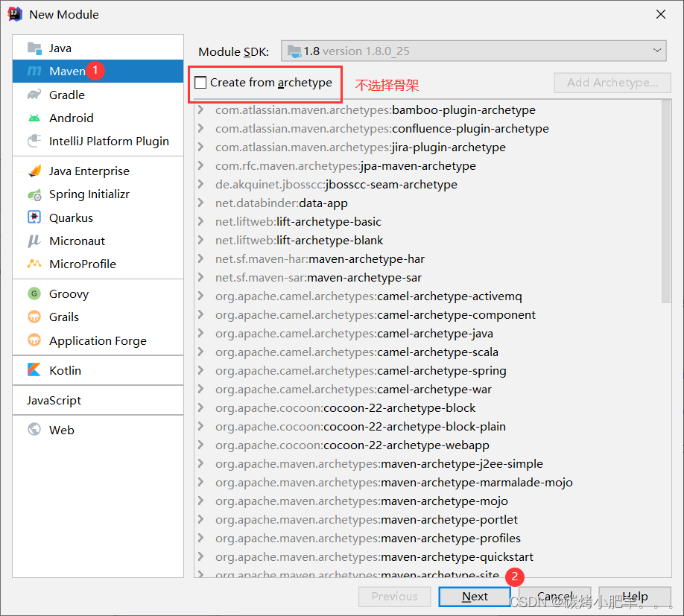The height and width of the screenshot is (616, 684).
Task: Click the IntelliJ Platform Plugin icon
Action: [x=34, y=142]
